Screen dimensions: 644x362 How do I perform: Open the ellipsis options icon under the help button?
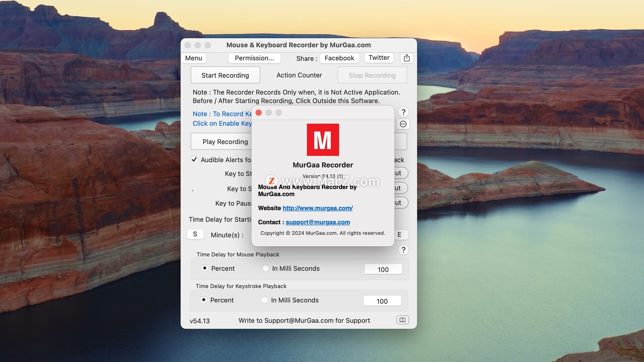click(403, 124)
